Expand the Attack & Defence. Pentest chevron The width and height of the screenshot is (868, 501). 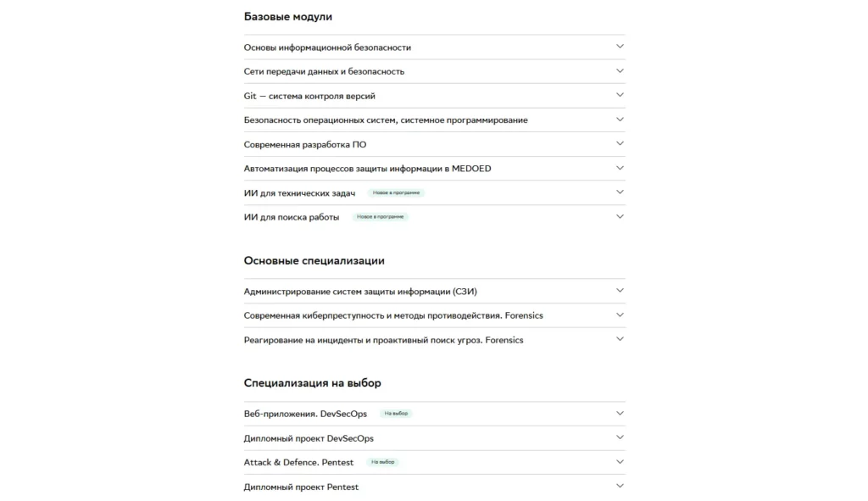[620, 461]
